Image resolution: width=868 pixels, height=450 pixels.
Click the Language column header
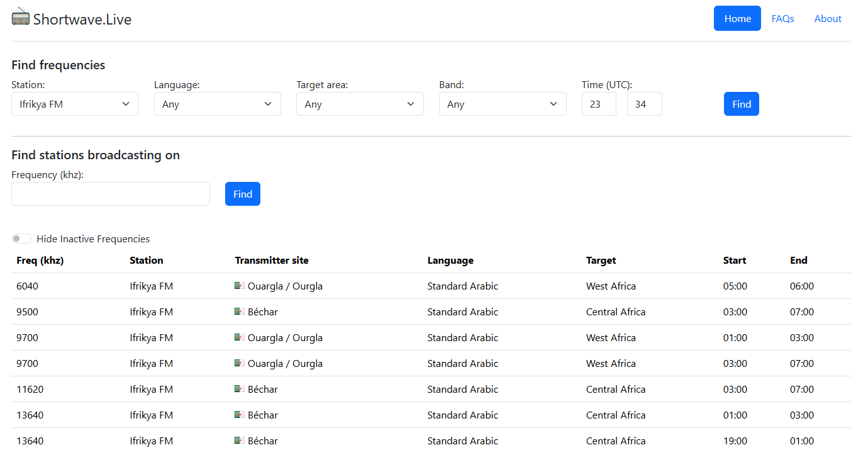tap(450, 260)
